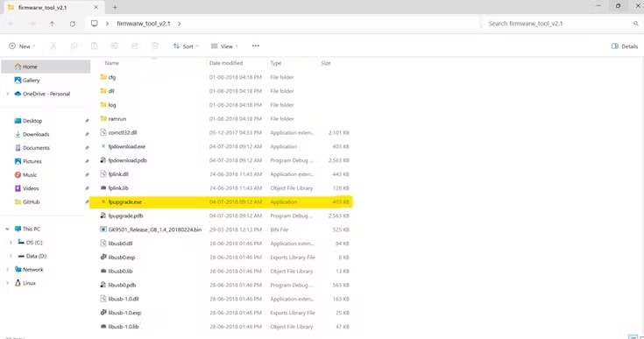The width and height of the screenshot is (644, 339).
Task: Click the Up directory arrow
Action: pos(52,24)
